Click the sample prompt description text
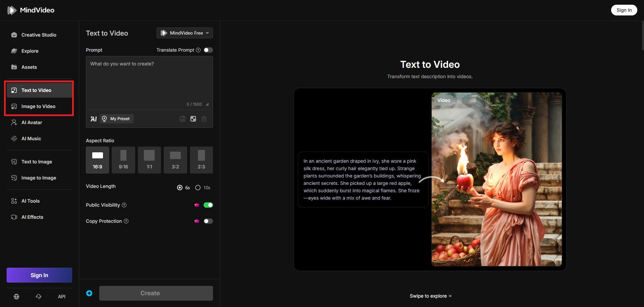Image resolution: width=644 pixels, height=307 pixels. pyautogui.click(x=362, y=180)
